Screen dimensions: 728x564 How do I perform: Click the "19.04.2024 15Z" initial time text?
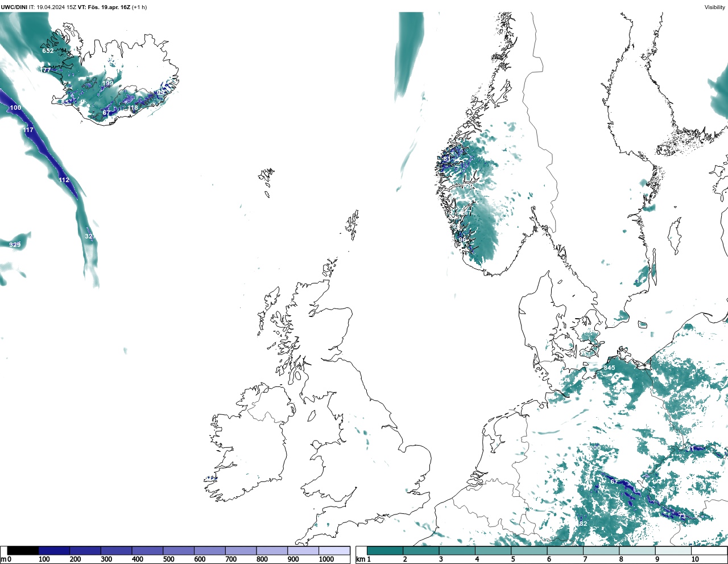[x=56, y=7]
